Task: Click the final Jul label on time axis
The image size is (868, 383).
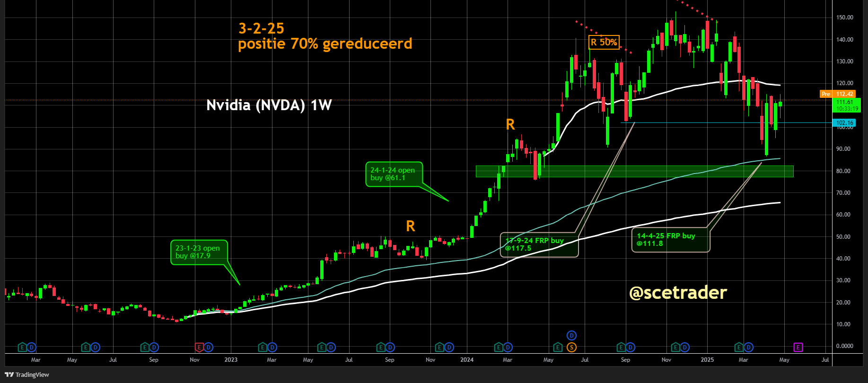Action: (825, 360)
